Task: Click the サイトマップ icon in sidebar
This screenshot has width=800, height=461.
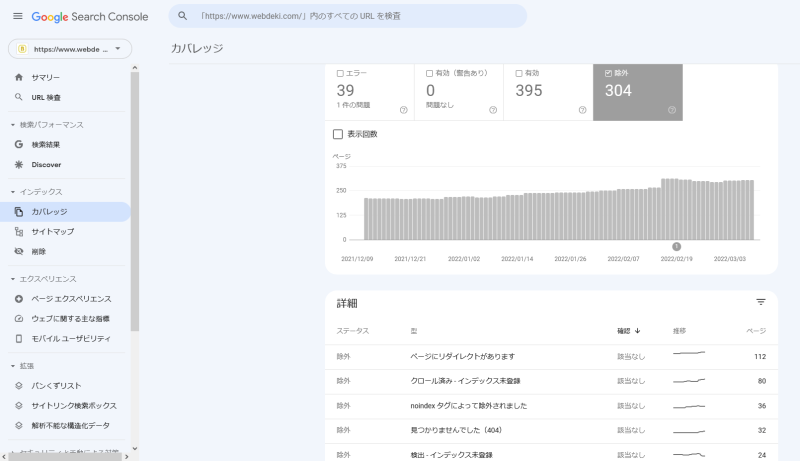Action: [x=19, y=231]
